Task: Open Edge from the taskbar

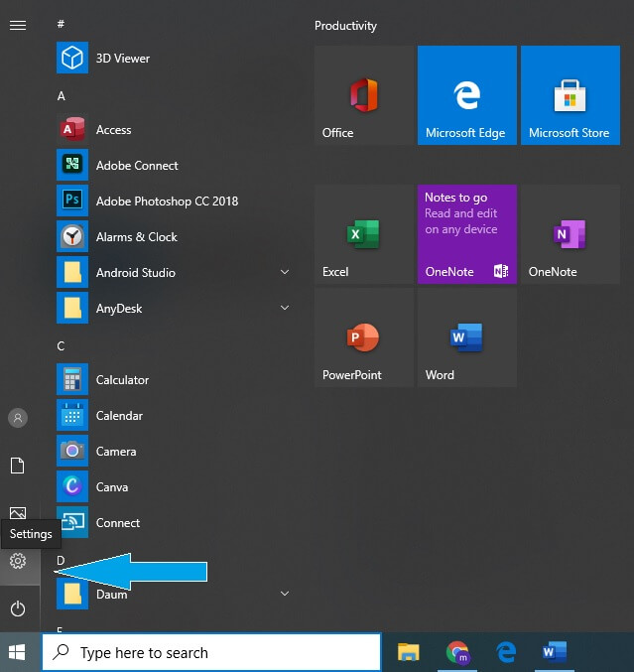Action: 506,652
